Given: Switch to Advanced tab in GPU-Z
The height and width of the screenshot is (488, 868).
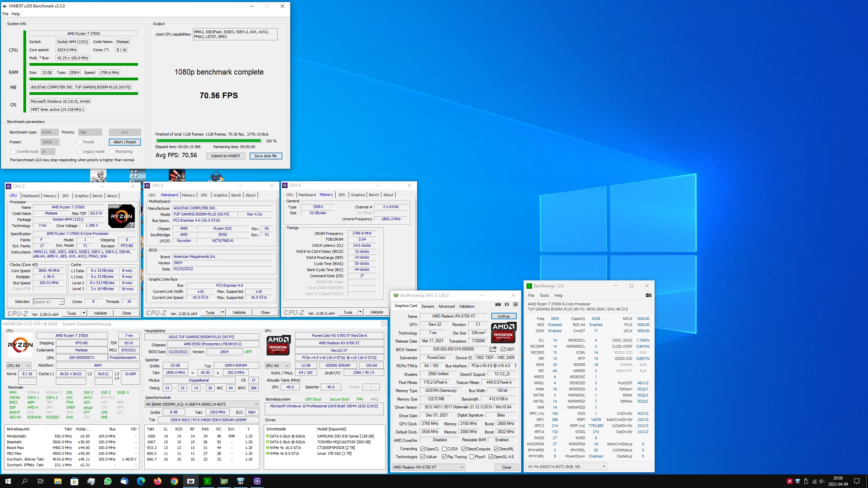Looking at the screenshot, I should pyautogui.click(x=446, y=306).
